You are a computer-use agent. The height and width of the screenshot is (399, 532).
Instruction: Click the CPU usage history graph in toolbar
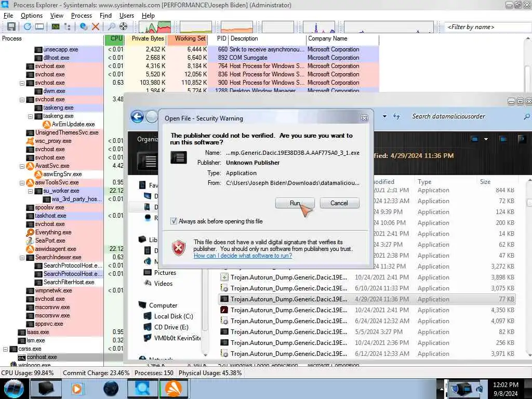pyautogui.click(x=155, y=27)
